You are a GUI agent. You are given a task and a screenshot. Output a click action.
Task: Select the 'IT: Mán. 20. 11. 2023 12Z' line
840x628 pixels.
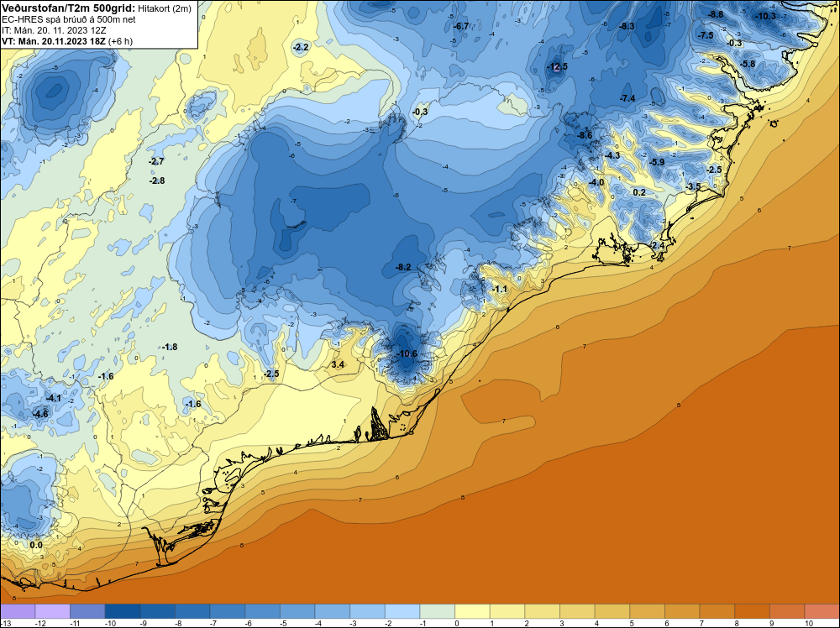pos(54,30)
